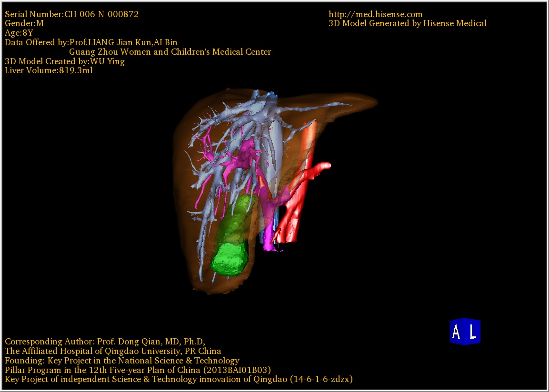Click the http://med.hisense.com URL text

click(375, 14)
